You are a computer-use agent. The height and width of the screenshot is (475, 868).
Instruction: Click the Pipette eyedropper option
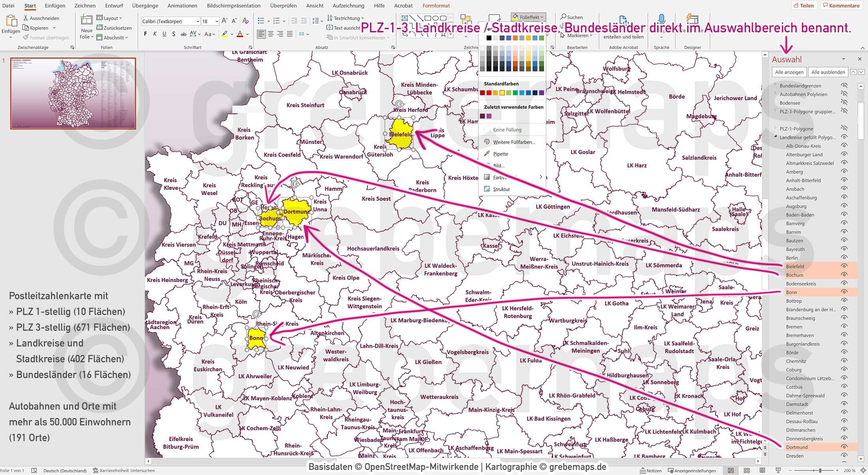point(500,154)
